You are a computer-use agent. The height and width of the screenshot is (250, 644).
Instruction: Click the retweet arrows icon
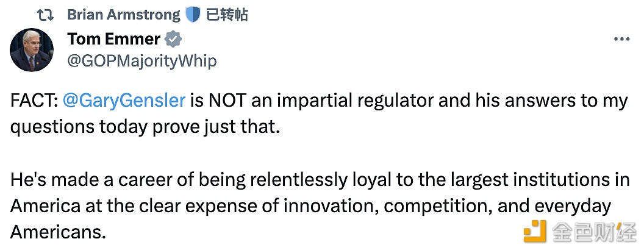[x=45, y=15]
